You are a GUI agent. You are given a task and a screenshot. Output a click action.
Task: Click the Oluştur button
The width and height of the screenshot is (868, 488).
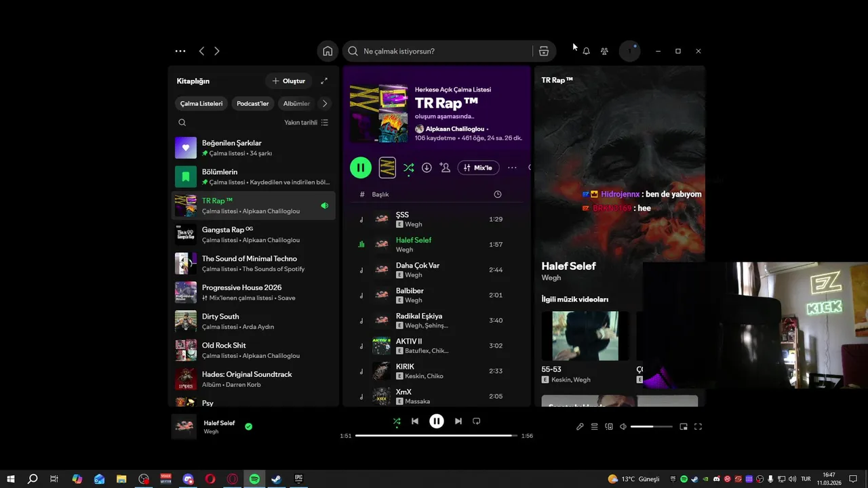coord(289,81)
